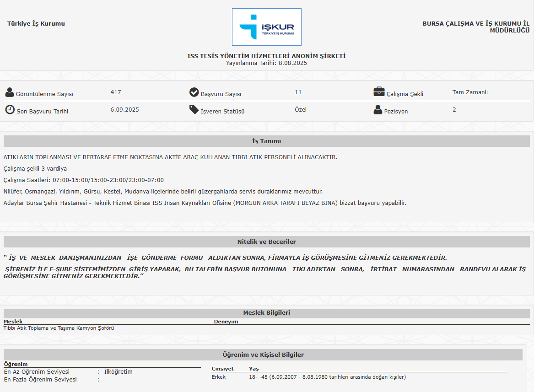Click the line starting 'Nilüfer, Osmangazi, Yıldırım'

[163, 191]
